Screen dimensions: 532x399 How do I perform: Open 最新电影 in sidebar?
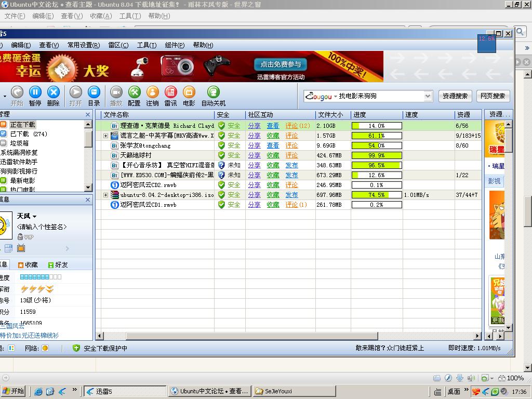click(x=22, y=180)
